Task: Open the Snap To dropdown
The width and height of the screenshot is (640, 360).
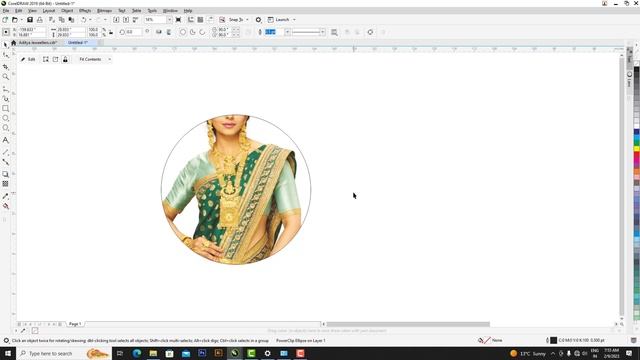Action: coord(247,20)
